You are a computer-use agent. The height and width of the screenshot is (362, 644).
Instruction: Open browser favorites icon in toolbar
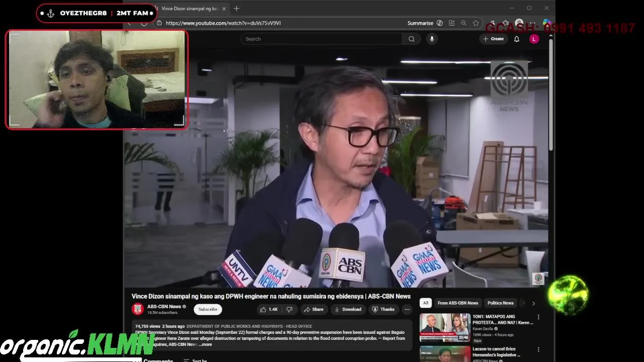(x=505, y=23)
